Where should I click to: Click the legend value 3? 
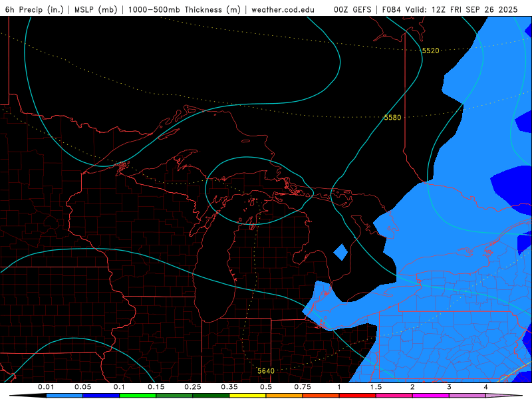(x=449, y=387)
